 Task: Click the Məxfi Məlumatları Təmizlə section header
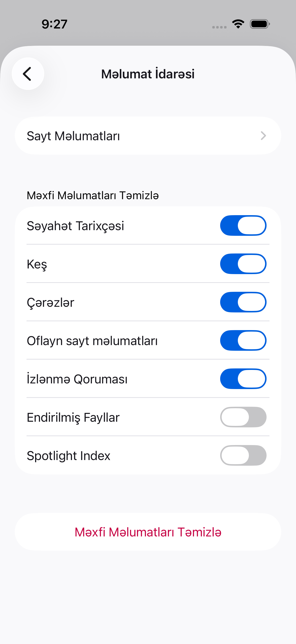tap(93, 196)
